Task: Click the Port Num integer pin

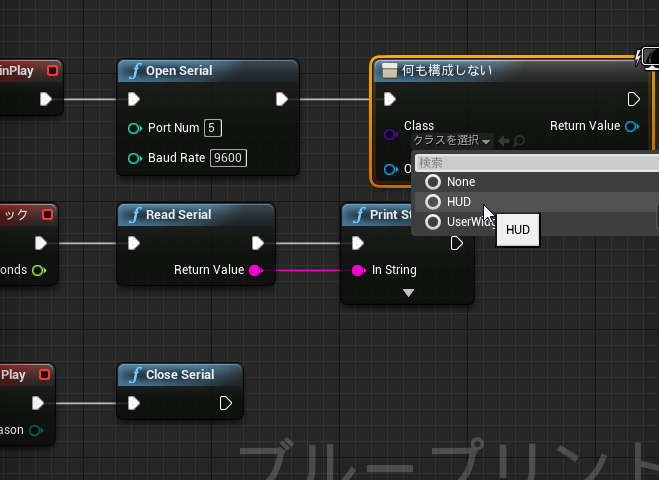Action: point(134,128)
